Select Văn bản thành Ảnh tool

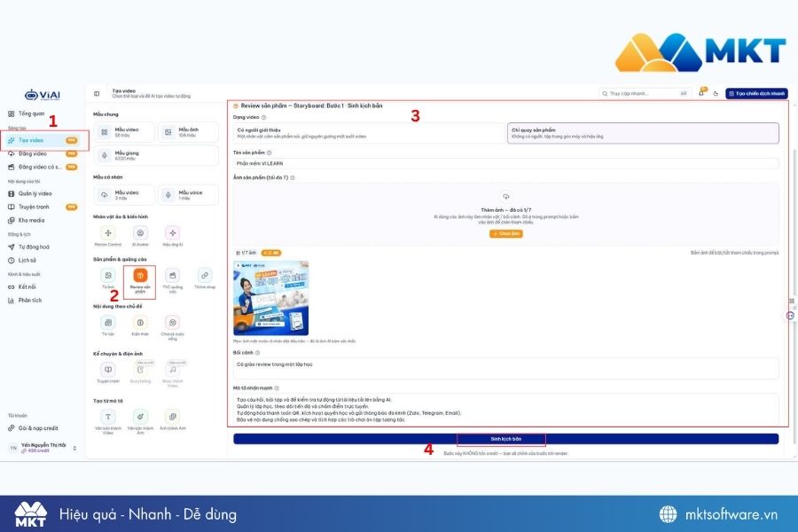pos(140,421)
